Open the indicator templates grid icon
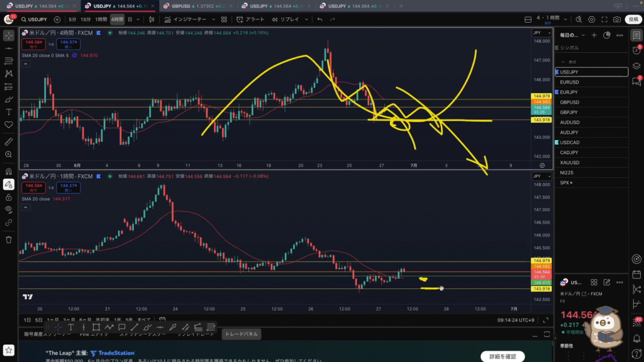 tap(224, 19)
